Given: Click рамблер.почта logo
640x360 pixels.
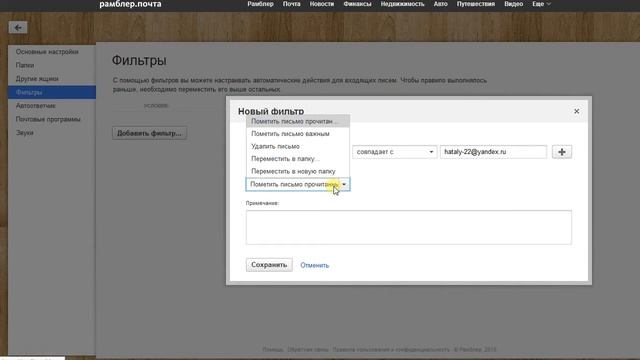Looking at the screenshot, I should [x=130, y=4].
